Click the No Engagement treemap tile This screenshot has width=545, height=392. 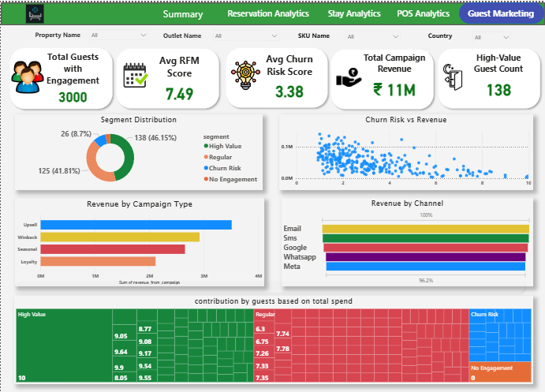point(500,373)
